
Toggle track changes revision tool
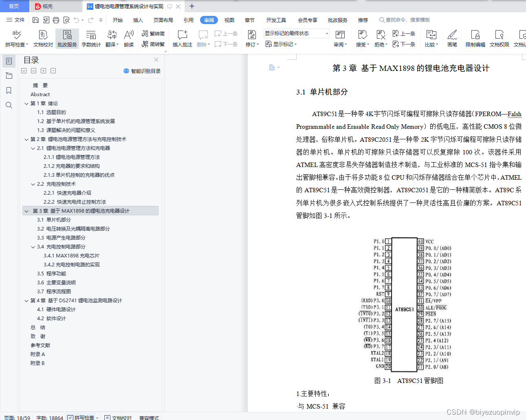(252, 39)
